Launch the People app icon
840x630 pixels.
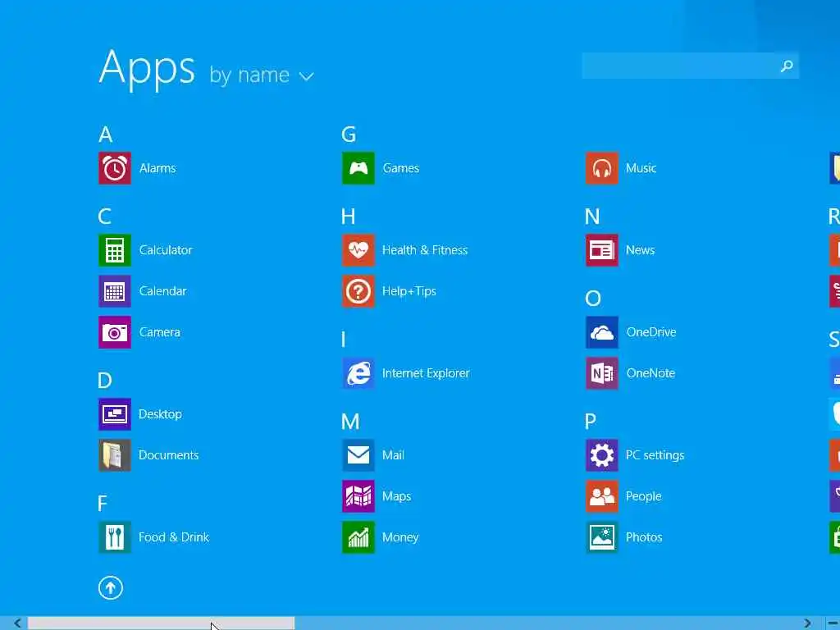pyautogui.click(x=602, y=496)
